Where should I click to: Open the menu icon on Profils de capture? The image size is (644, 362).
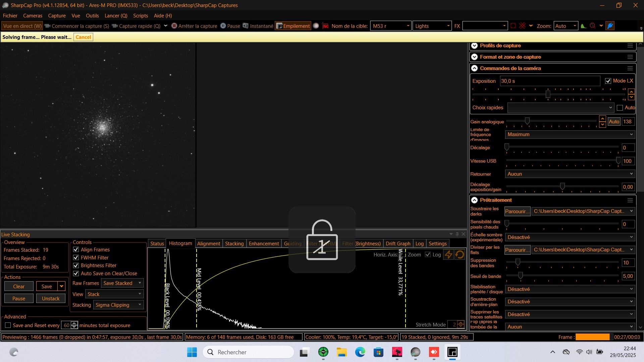630,46
